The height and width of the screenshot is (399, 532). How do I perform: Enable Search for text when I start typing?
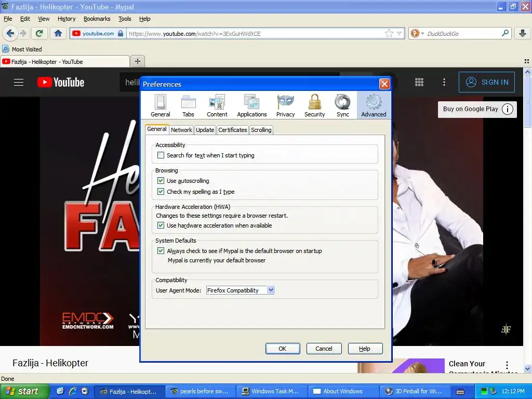point(161,155)
